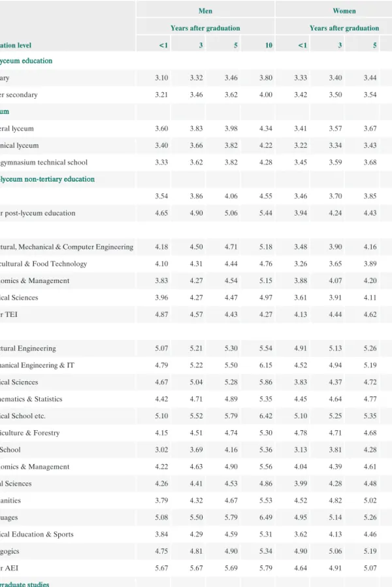The height and width of the screenshot is (587, 392).
Task: Click the 'Forestry' row label
Action: (x=46, y=433)
